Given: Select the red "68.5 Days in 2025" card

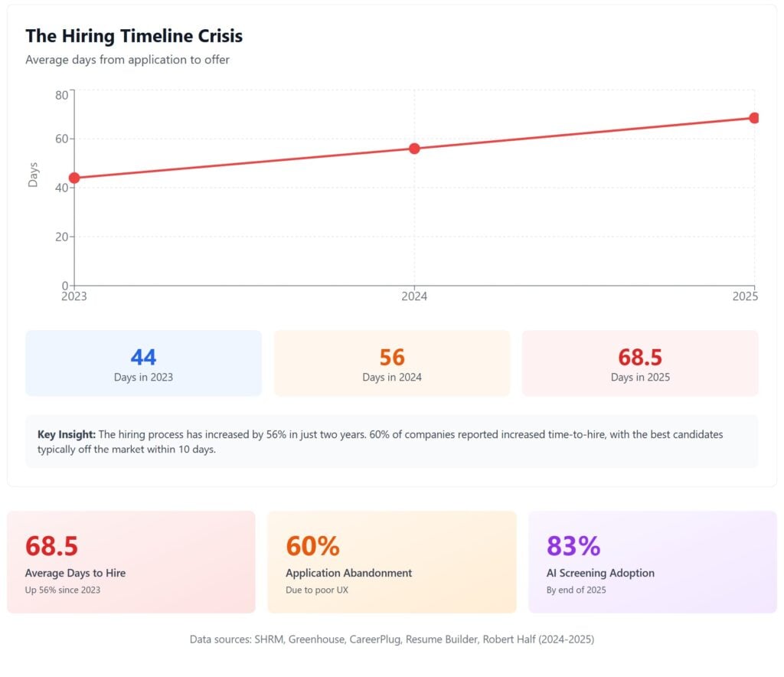Looking at the screenshot, I should click(640, 363).
